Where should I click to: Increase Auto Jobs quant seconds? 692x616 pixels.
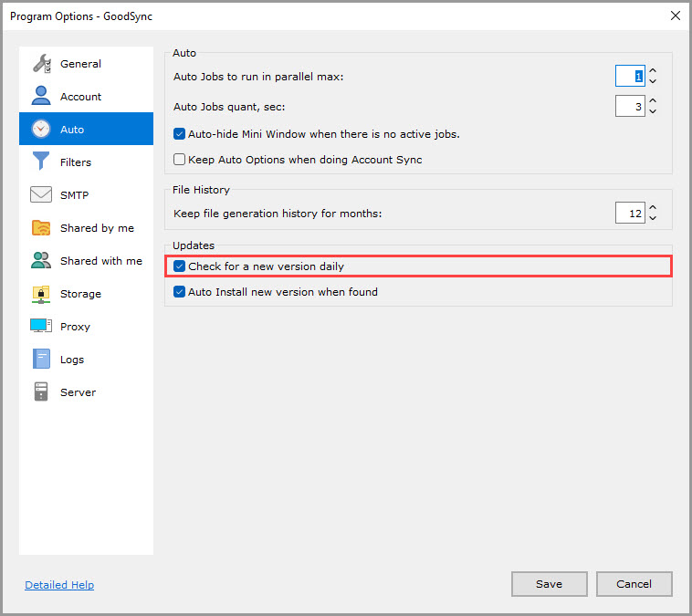(653, 100)
